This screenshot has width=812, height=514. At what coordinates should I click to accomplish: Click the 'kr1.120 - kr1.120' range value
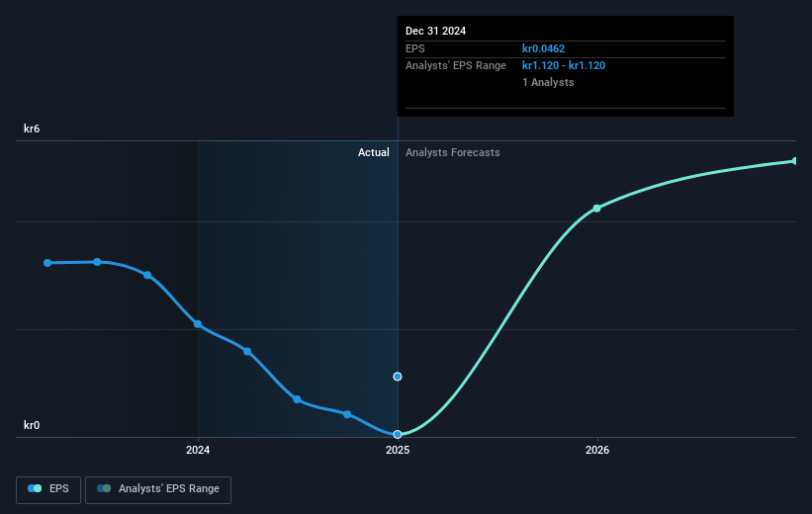click(x=564, y=65)
